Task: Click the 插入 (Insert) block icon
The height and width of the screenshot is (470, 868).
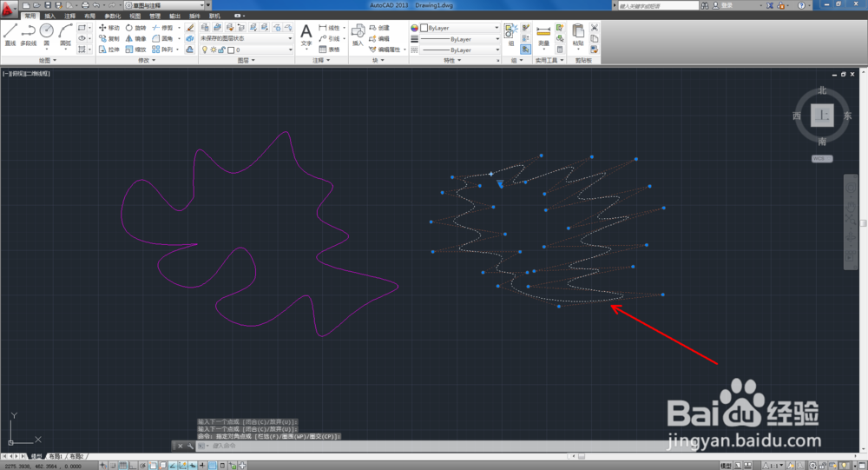Action: (358, 35)
